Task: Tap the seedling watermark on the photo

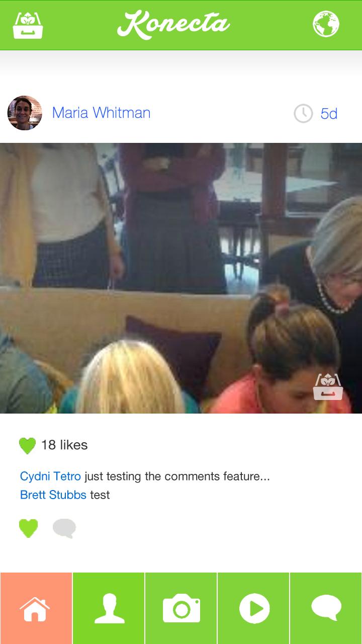Action: click(328, 387)
